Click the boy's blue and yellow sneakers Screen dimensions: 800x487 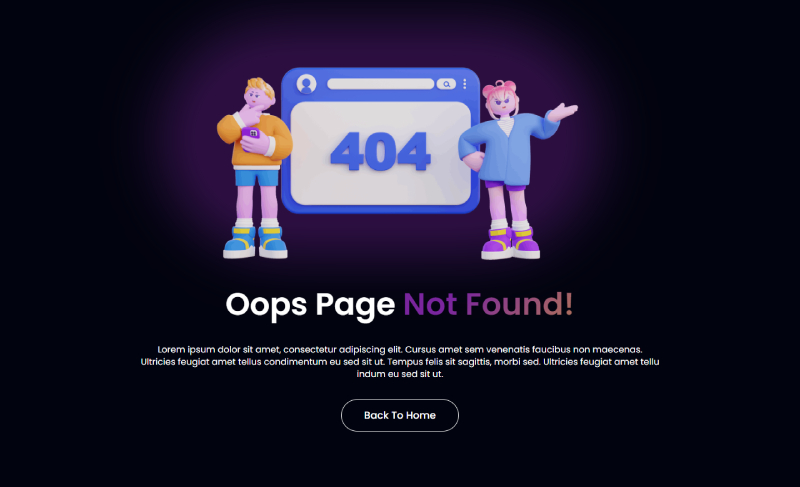click(x=255, y=242)
